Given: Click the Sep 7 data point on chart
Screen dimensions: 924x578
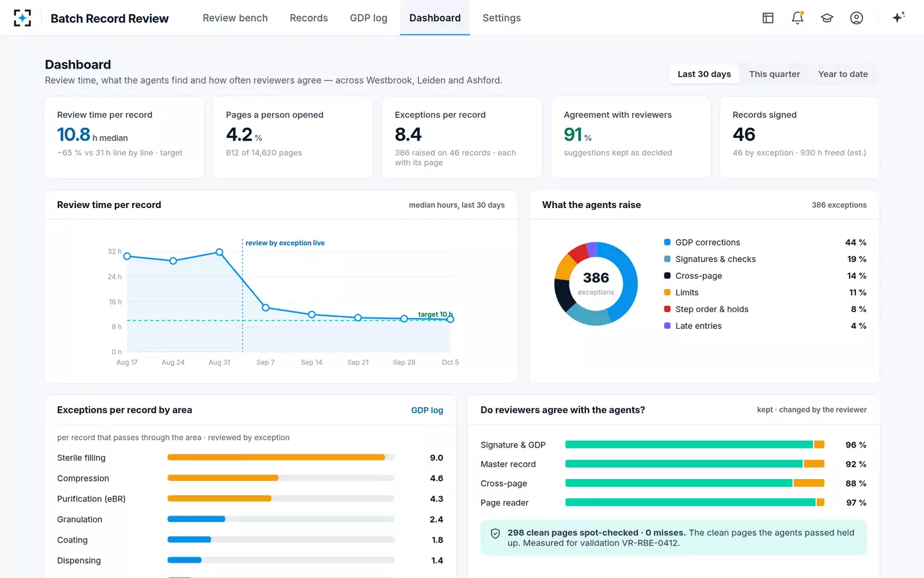Looking at the screenshot, I should click(266, 308).
